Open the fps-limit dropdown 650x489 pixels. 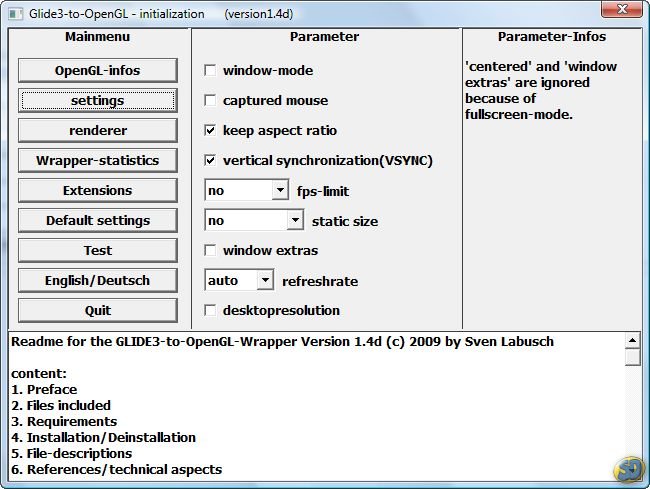279,190
